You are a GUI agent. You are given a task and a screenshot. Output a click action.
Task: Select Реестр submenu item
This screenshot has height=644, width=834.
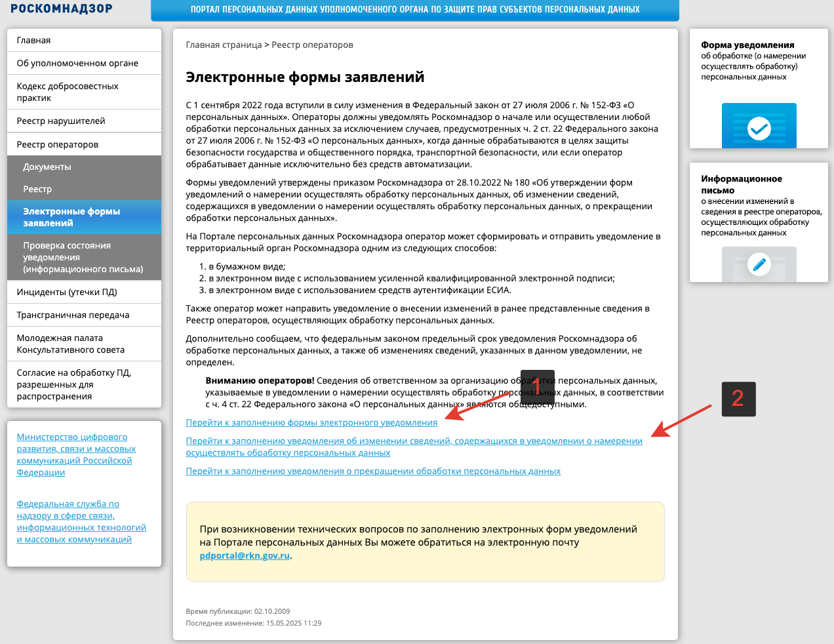click(x=84, y=189)
